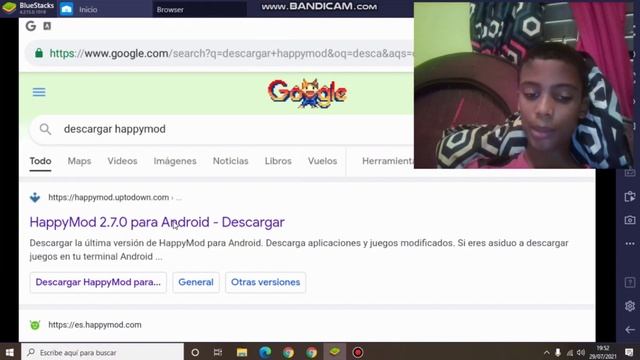
Task: Click the Windows taskbar search box
Action: [102, 352]
